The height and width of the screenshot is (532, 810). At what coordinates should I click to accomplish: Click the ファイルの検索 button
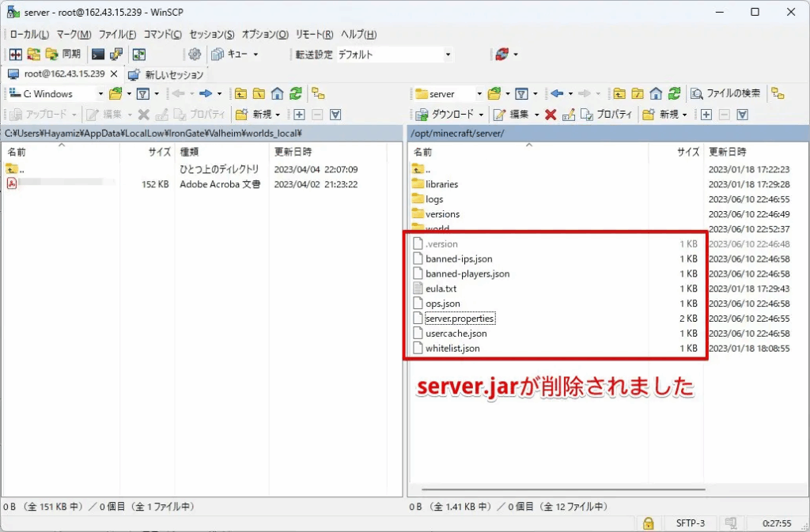tap(725, 93)
